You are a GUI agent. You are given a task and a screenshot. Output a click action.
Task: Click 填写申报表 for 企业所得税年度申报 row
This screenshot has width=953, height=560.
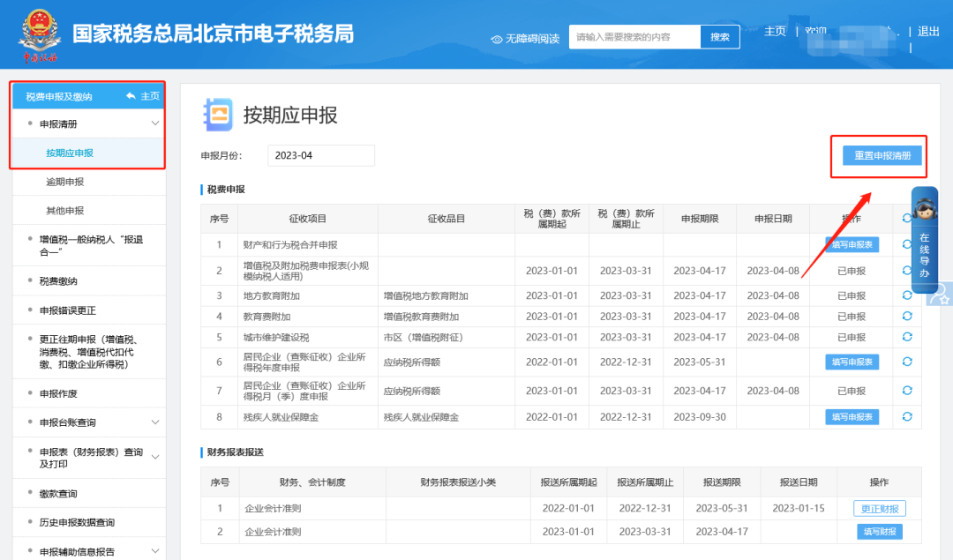852,362
